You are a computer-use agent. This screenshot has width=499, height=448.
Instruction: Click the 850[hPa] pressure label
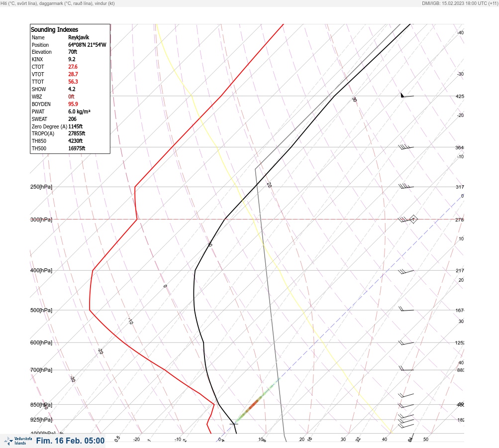41,405
